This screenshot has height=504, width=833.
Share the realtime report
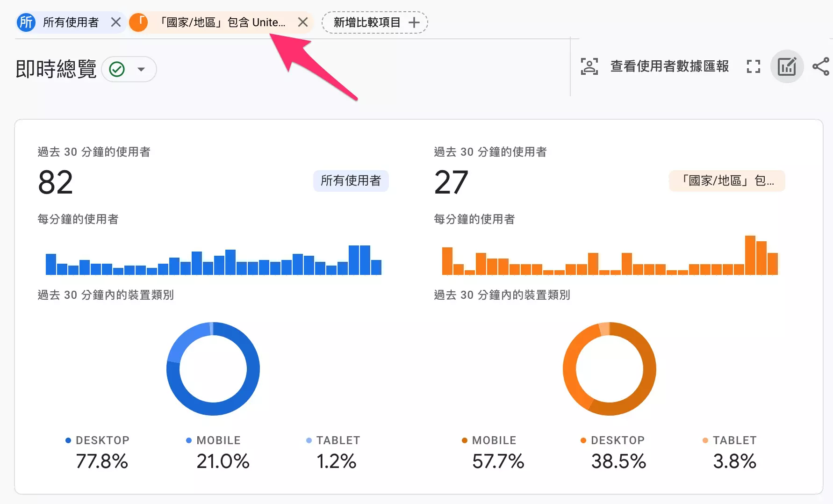click(821, 66)
